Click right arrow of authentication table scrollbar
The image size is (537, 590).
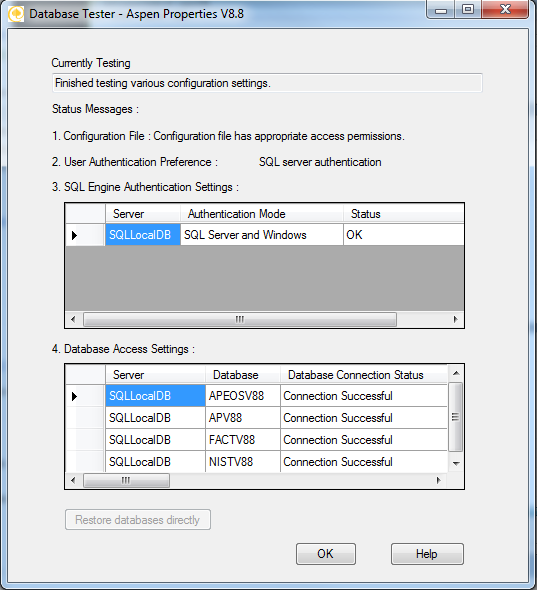pos(455,319)
